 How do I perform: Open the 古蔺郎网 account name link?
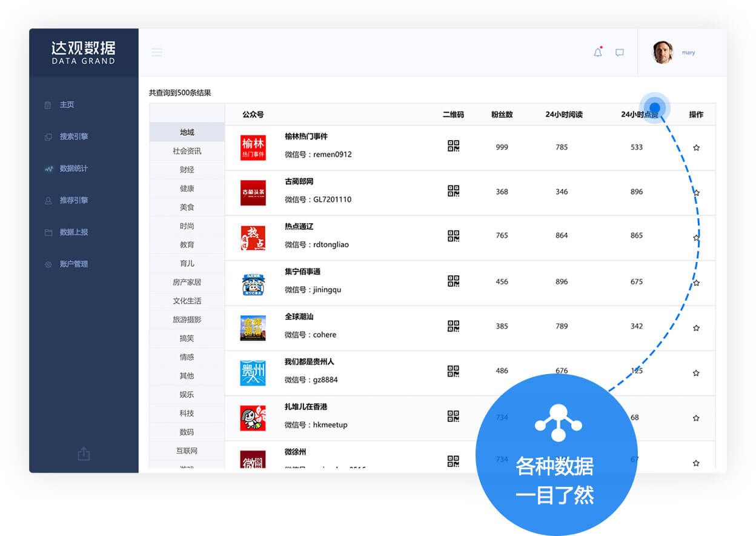click(299, 182)
